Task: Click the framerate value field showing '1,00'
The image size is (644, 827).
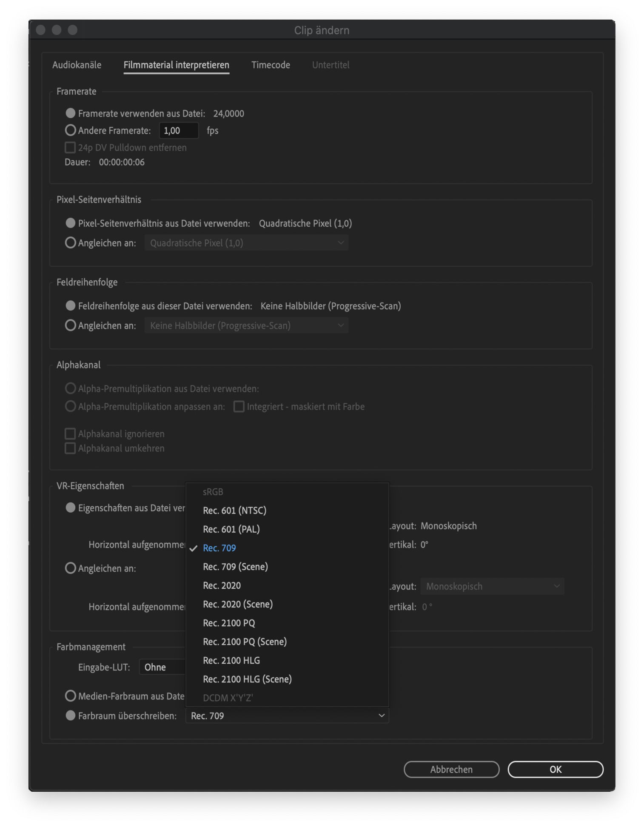Action: pos(178,131)
